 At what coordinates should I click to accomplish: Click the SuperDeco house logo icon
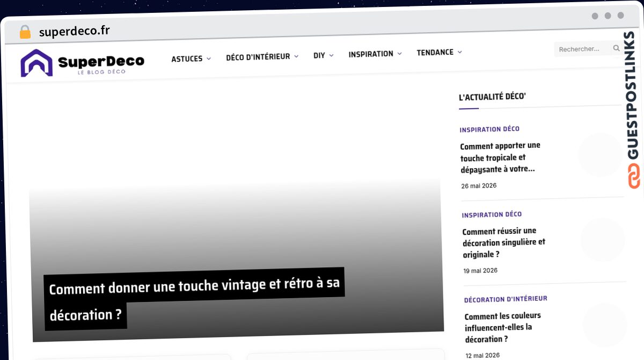point(37,63)
